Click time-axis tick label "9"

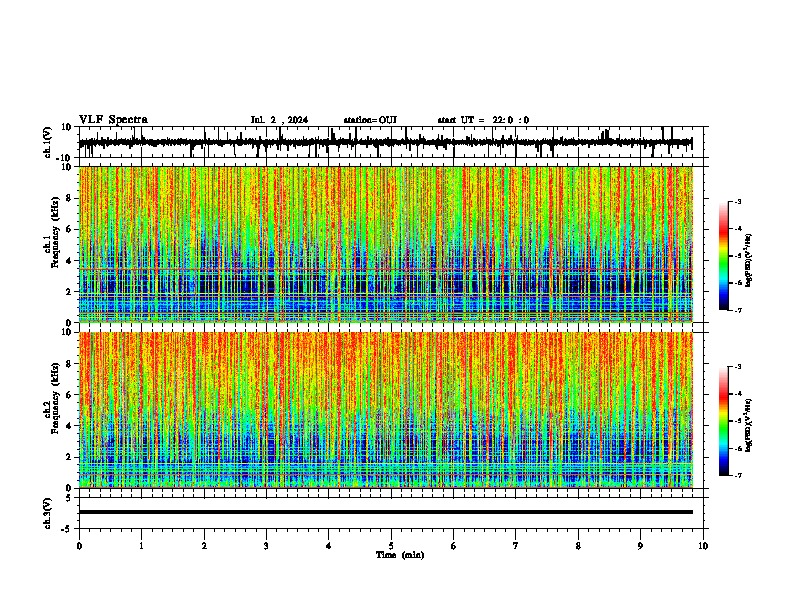pyautogui.click(x=640, y=546)
